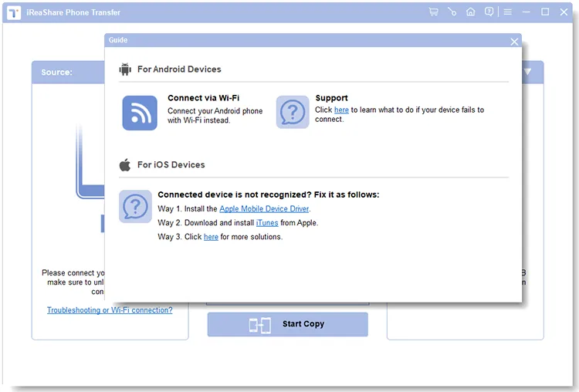
Task: Open the iTunes download link
Action: point(267,223)
